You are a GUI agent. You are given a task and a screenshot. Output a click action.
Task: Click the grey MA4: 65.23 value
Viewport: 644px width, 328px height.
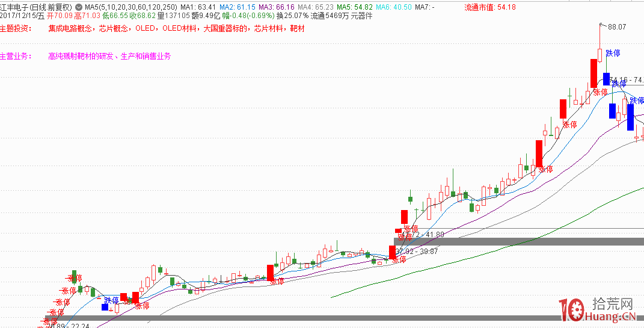coord(315,7)
